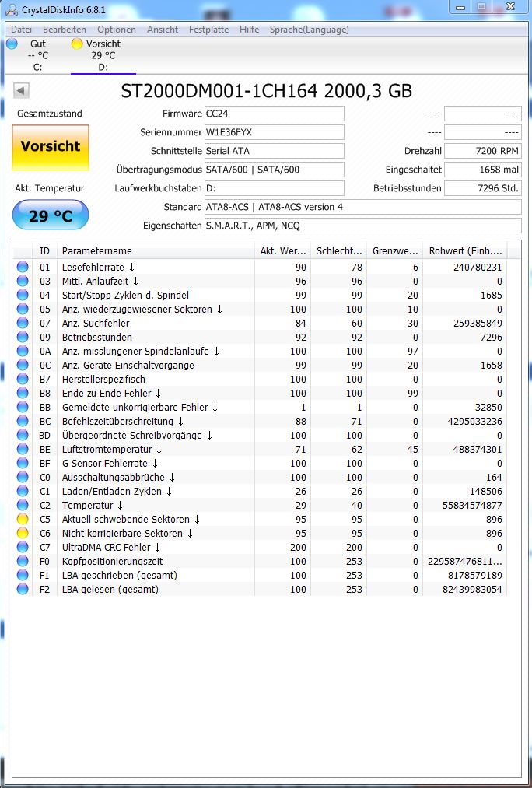Screen dimensions: 532x788
Task: Click yellow orb of Nicht korrigierbare Sektoren
Action: tap(23, 533)
